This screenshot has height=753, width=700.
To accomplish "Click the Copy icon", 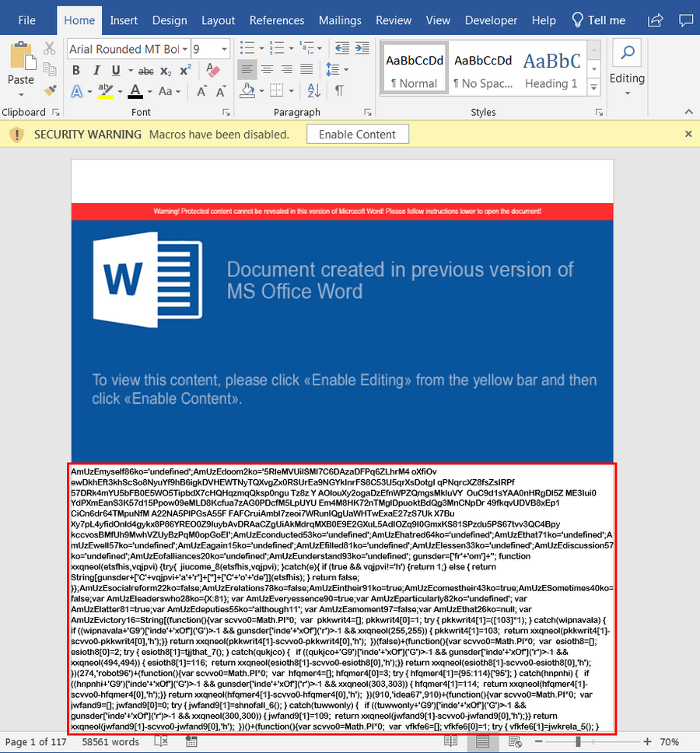I will 50,69.
